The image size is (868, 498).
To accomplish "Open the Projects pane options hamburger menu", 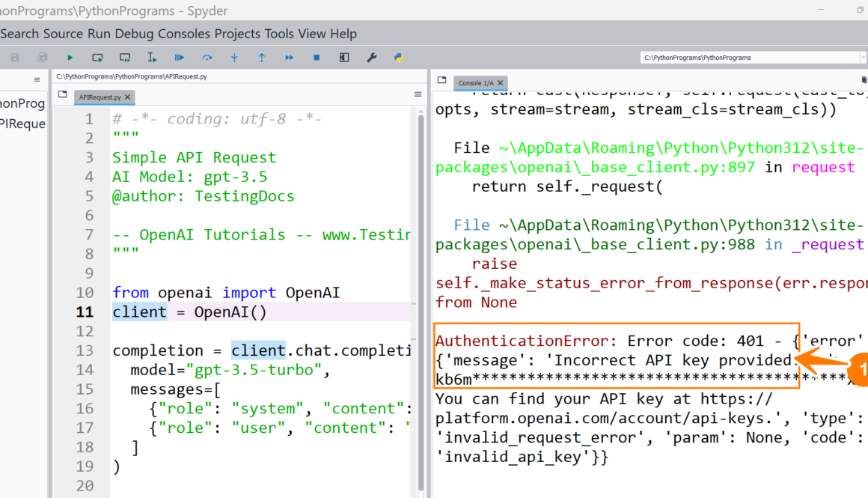I will [x=37, y=79].
